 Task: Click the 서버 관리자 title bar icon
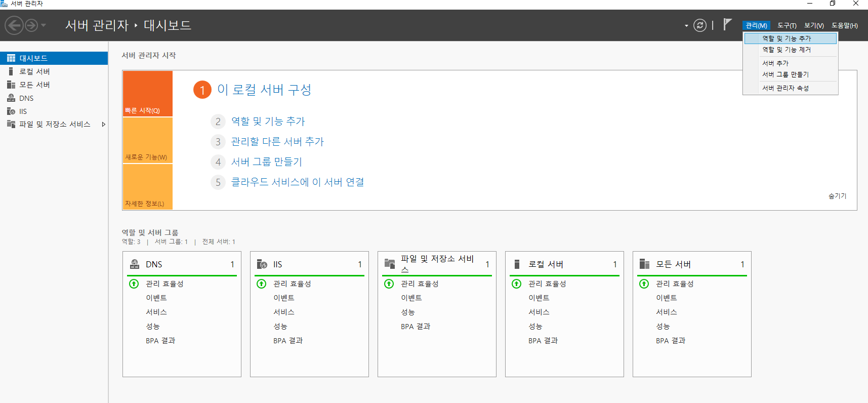click(x=4, y=4)
